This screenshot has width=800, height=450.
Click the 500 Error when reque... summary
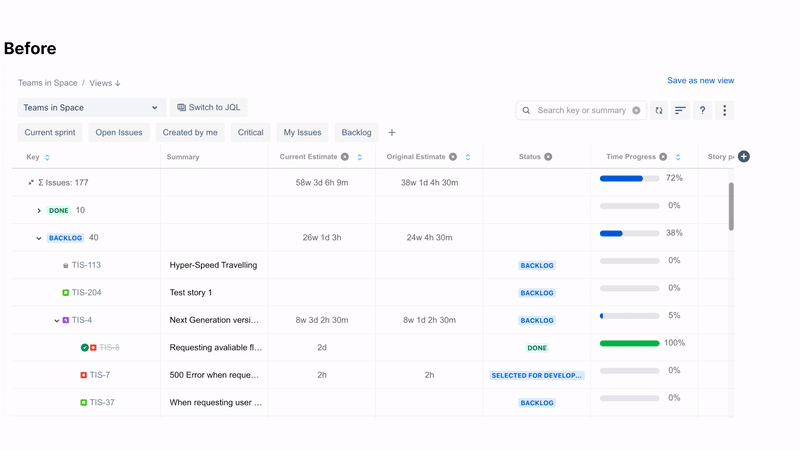coord(214,375)
